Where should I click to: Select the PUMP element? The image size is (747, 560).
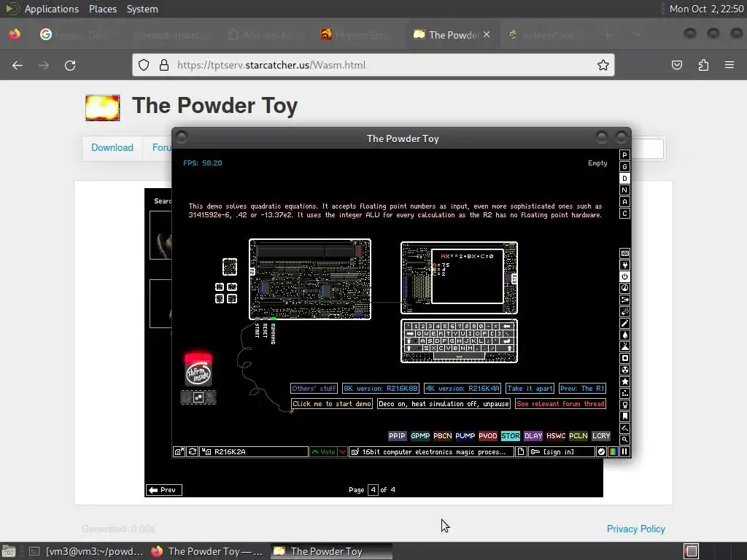[465, 436]
